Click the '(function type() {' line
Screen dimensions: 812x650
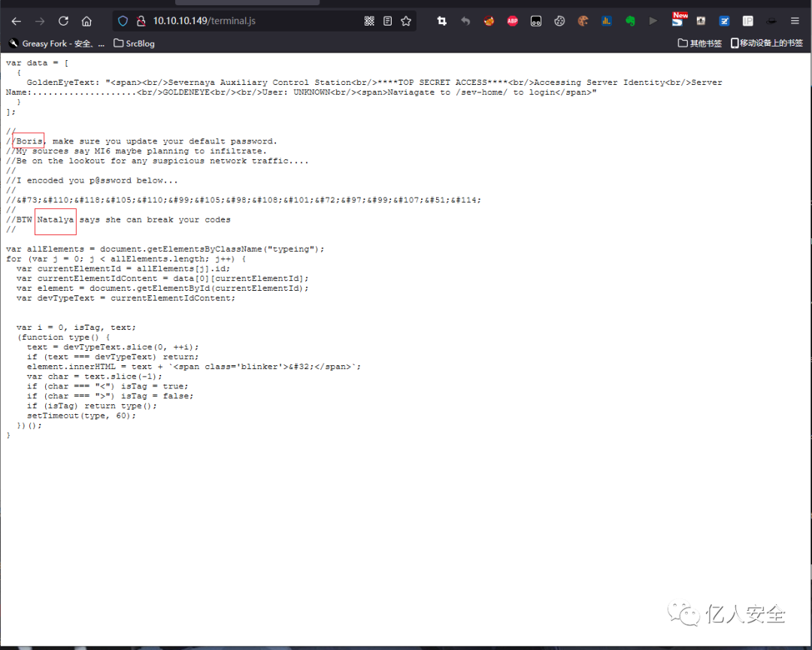coord(63,337)
